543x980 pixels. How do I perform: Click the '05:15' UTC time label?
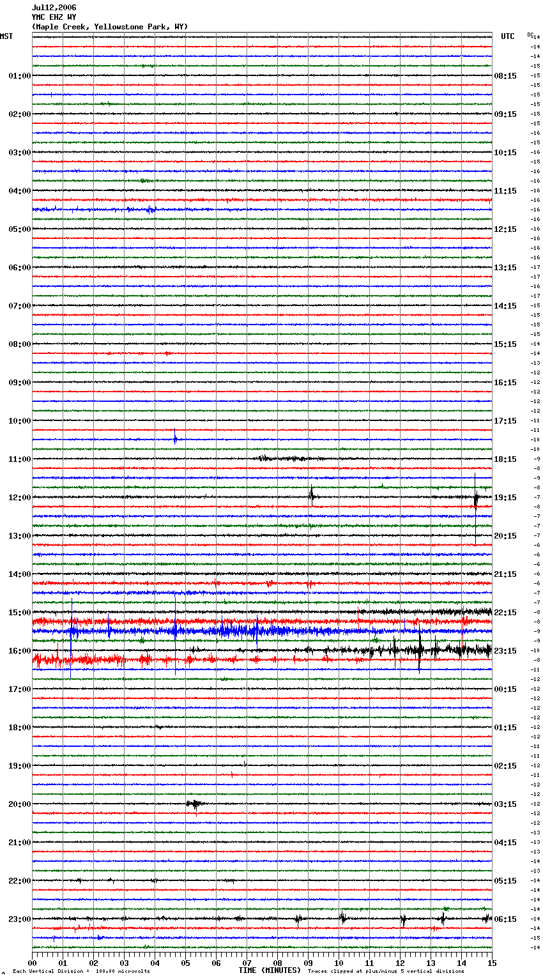[505, 881]
